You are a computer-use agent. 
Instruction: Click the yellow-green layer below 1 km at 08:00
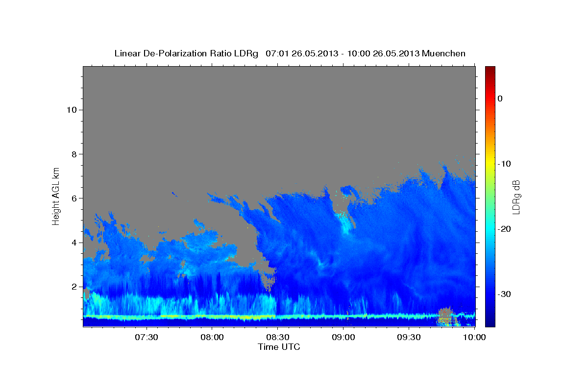(x=212, y=317)
